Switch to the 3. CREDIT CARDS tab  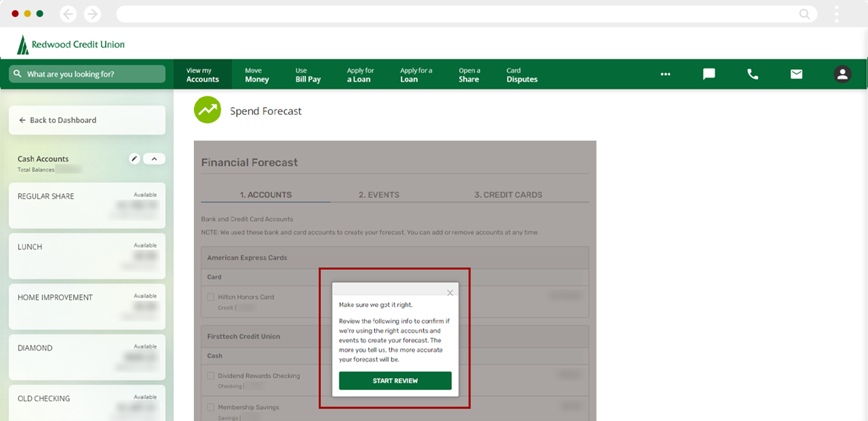(508, 195)
